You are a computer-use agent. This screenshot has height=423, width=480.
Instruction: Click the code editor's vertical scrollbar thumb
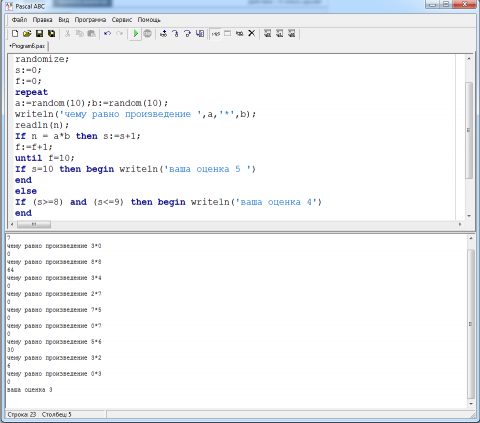[469, 130]
